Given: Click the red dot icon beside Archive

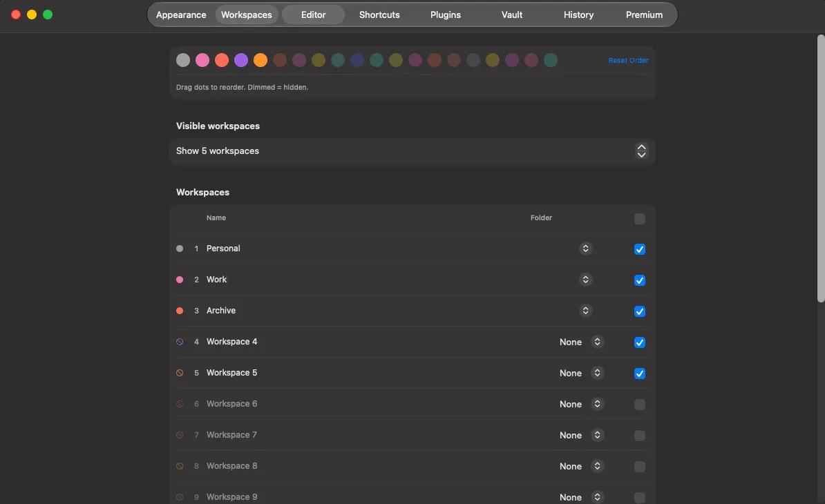Looking at the screenshot, I should (x=180, y=311).
